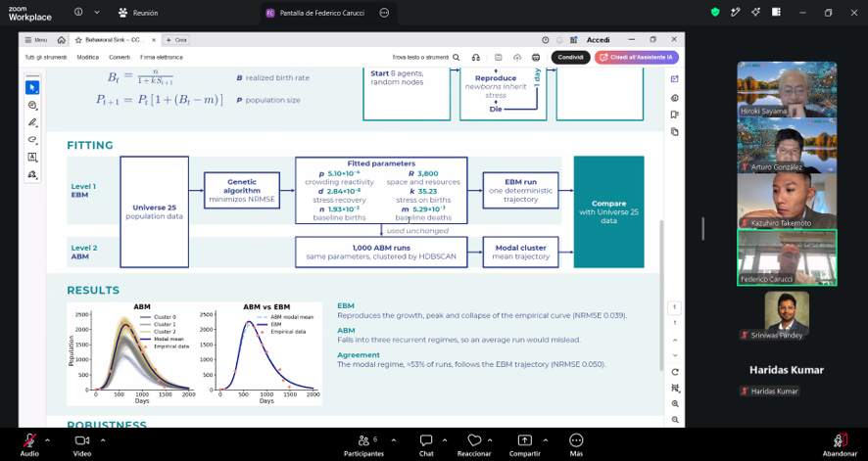Click the Condividi button
This screenshot has height=461, width=868.
[571, 57]
